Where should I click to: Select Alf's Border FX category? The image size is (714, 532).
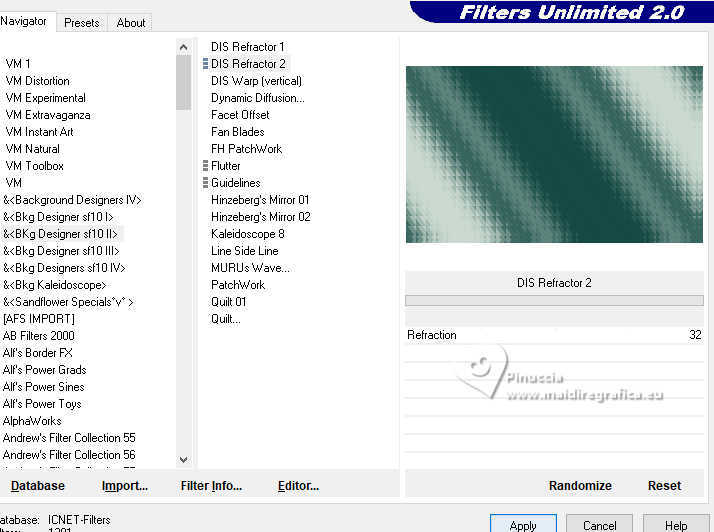(x=38, y=353)
